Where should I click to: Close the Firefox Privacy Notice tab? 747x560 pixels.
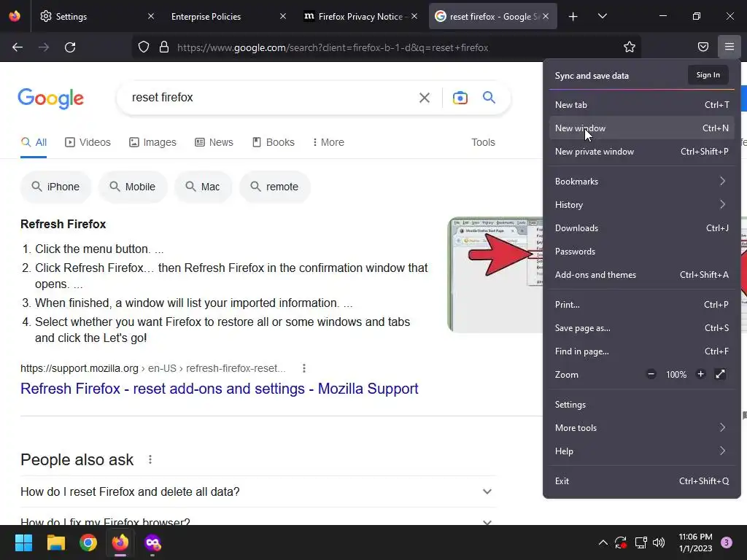414,16
